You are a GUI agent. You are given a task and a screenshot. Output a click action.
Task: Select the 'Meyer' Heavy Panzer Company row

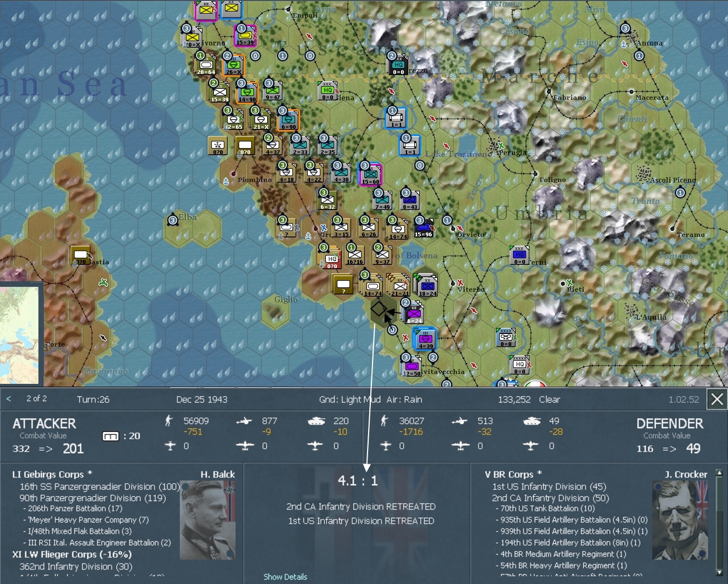[x=86, y=520]
